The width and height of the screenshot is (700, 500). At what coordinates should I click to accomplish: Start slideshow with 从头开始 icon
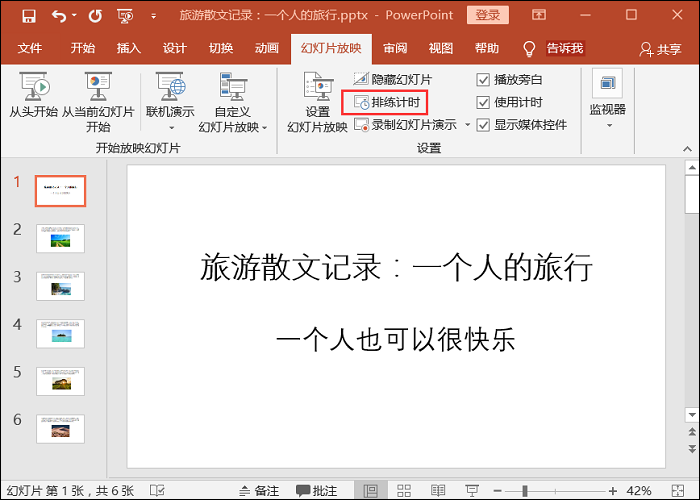pyautogui.click(x=34, y=87)
